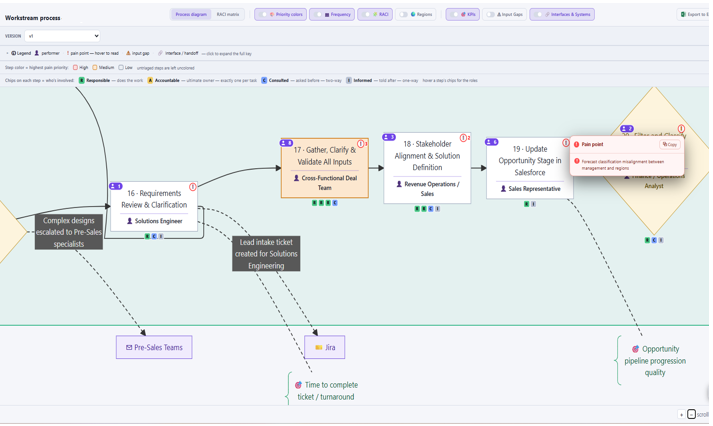Screen dimensions: 713x426
Task: Toggle the RACI overlay switch
Action: 375,15
